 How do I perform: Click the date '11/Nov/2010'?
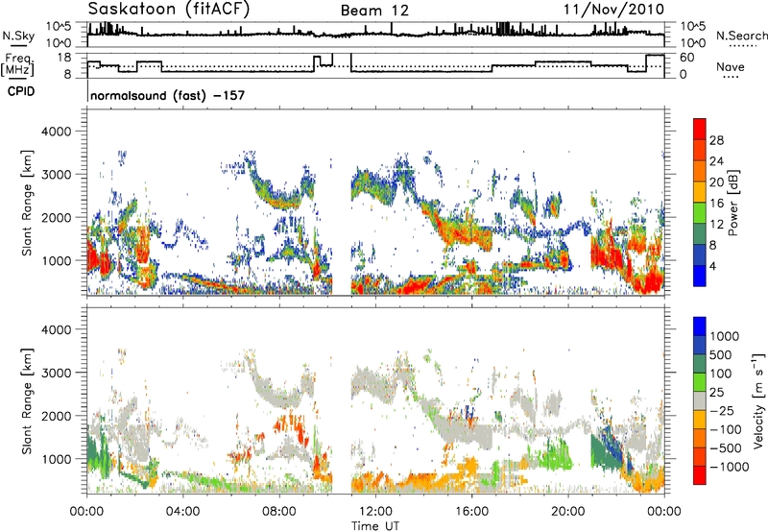tap(613, 10)
